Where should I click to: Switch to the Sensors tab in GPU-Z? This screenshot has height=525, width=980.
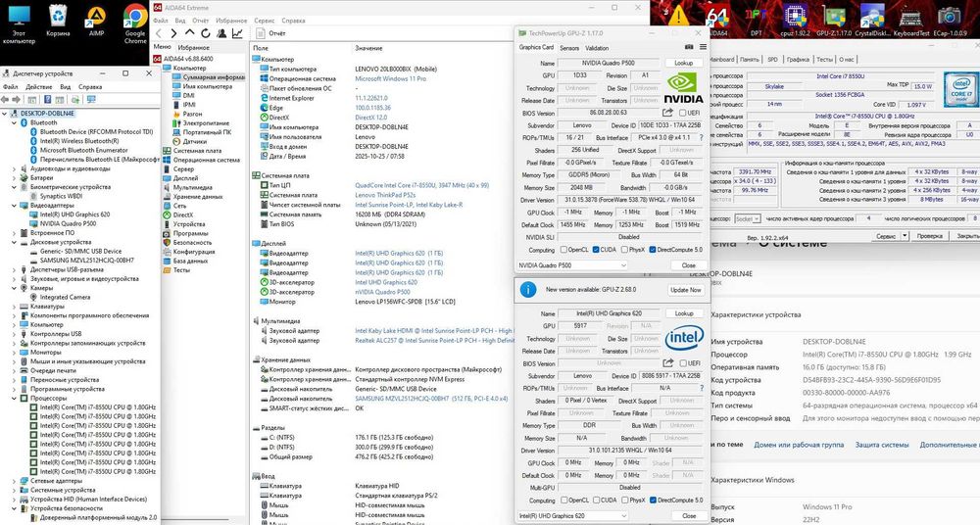pyautogui.click(x=569, y=47)
